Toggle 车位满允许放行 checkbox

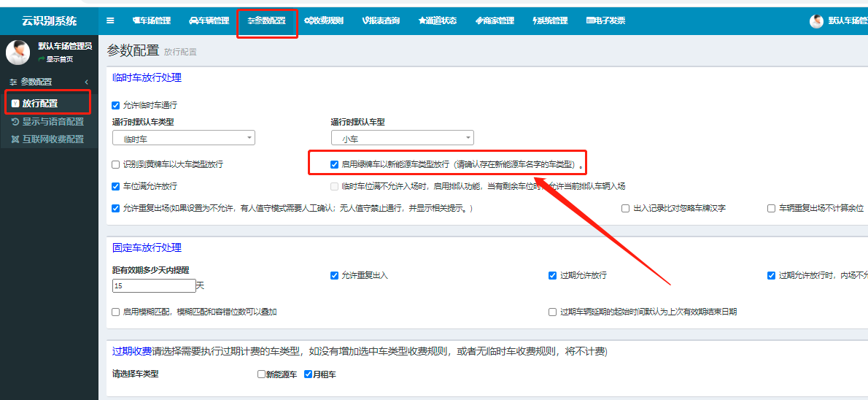click(x=116, y=186)
